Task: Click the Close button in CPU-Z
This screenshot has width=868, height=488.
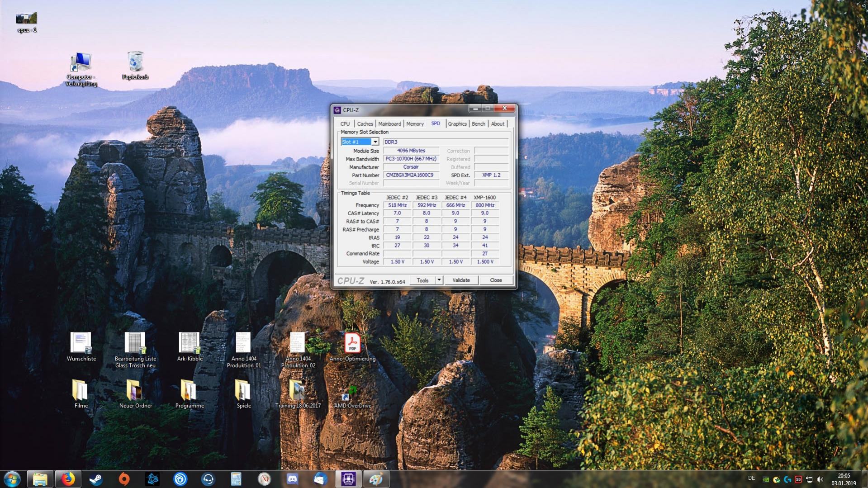Action: point(496,280)
